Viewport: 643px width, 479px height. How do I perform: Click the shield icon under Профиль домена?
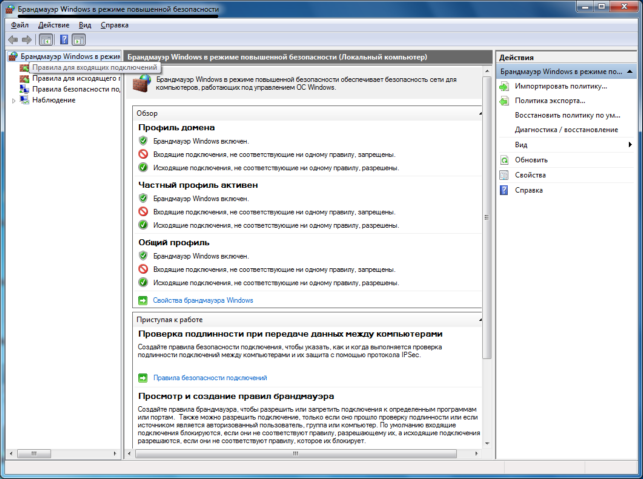click(x=143, y=141)
